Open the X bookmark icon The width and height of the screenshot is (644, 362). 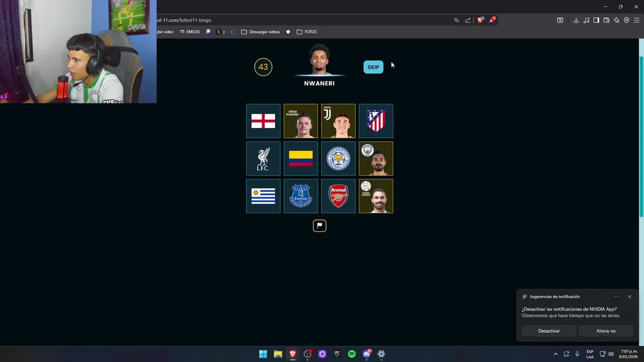coord(219,32)
